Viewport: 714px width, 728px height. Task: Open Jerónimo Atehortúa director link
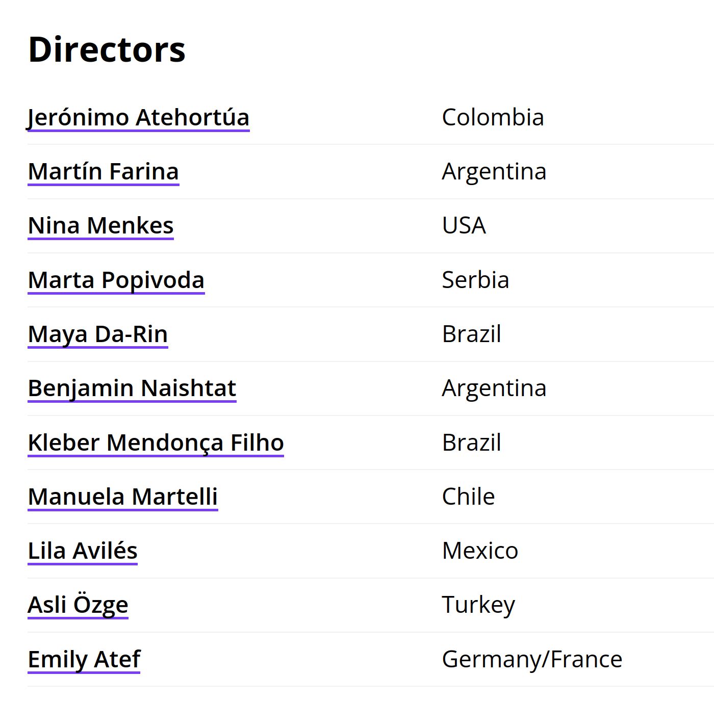tap(138, 118)
